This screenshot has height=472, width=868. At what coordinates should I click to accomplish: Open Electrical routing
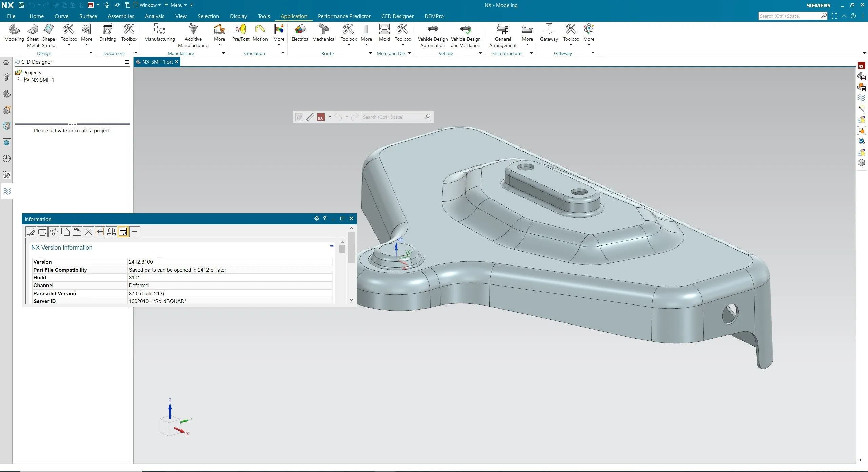point(300,33)
